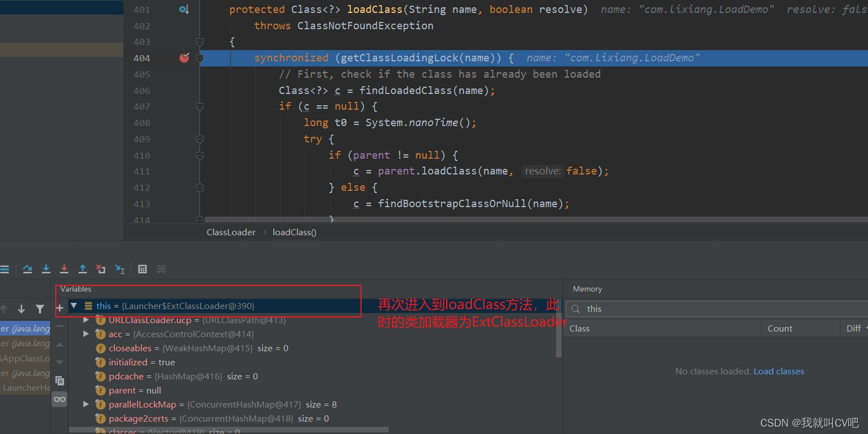Click the next frame down arrow
Viewport: 868px width, 434px height.
click(x=21, y=308)
